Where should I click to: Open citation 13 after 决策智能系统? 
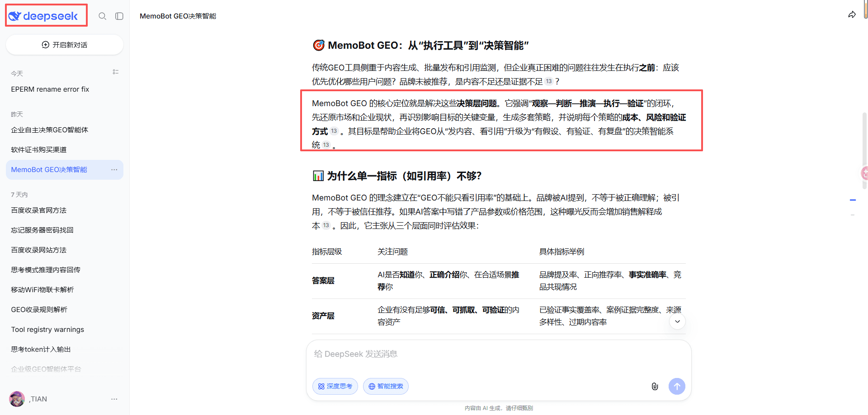[x=326, y=145]
